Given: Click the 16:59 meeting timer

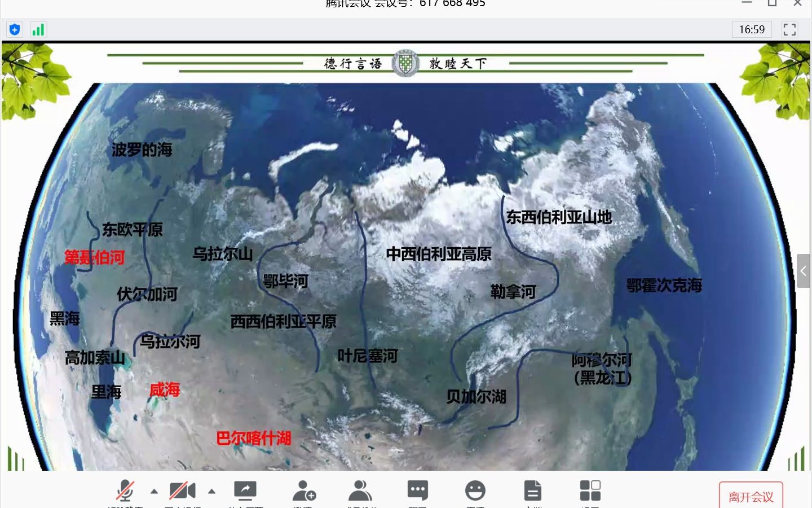Looking at the screenshot, I should point(752,29).
